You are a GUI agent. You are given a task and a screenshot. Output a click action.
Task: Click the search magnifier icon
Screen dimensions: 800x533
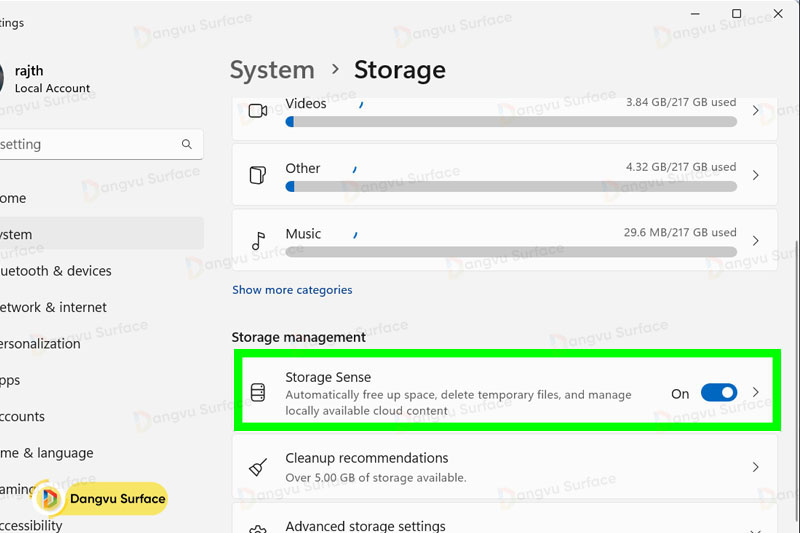(187, 144)
